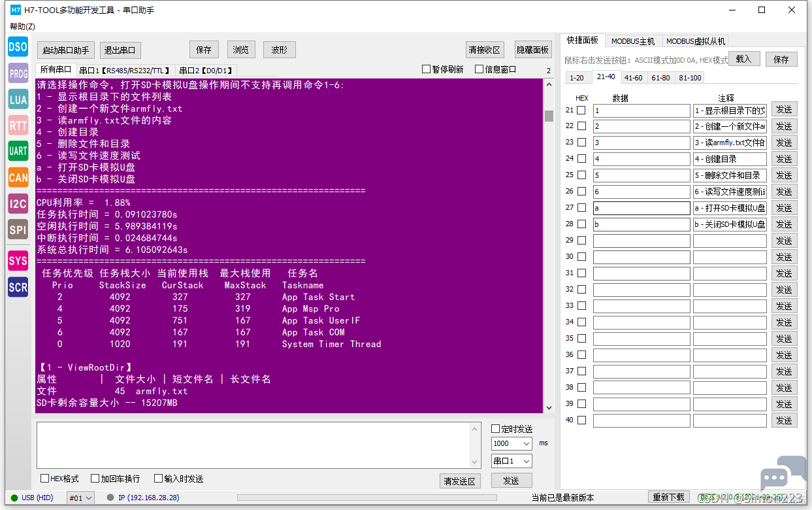Select the 快捷面板 tab
The height and width of the screenshot is (510, 812).
pos(583,40)
